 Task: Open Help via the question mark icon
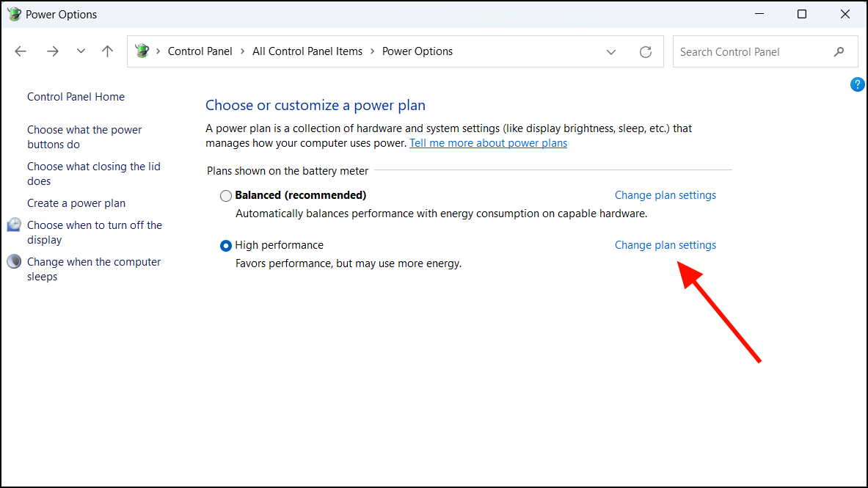click(x=857, y=84)
